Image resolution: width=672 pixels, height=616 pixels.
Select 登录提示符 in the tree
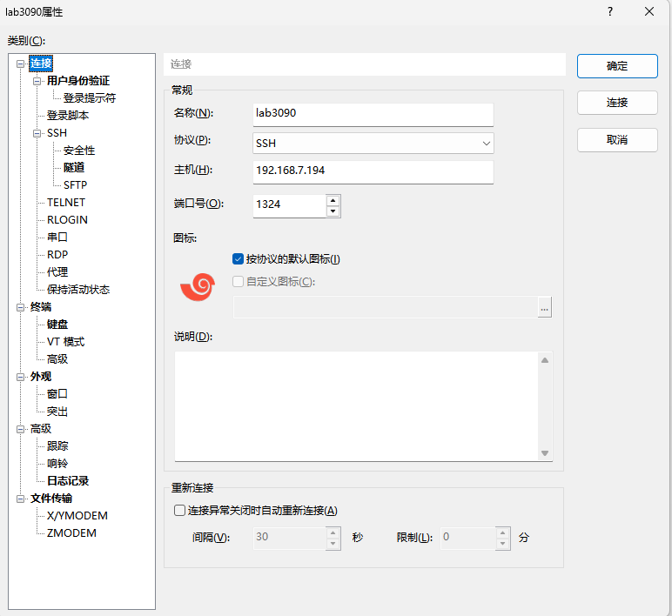90,98
